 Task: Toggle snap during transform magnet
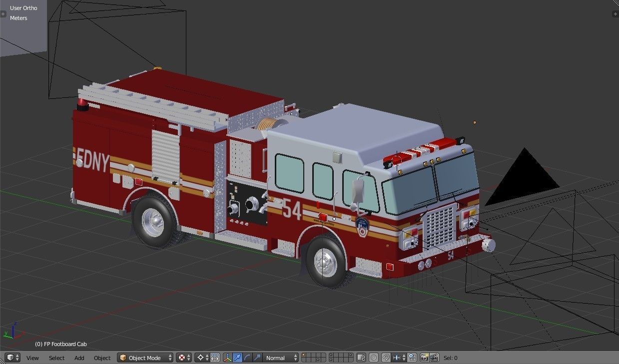point(386,358)
